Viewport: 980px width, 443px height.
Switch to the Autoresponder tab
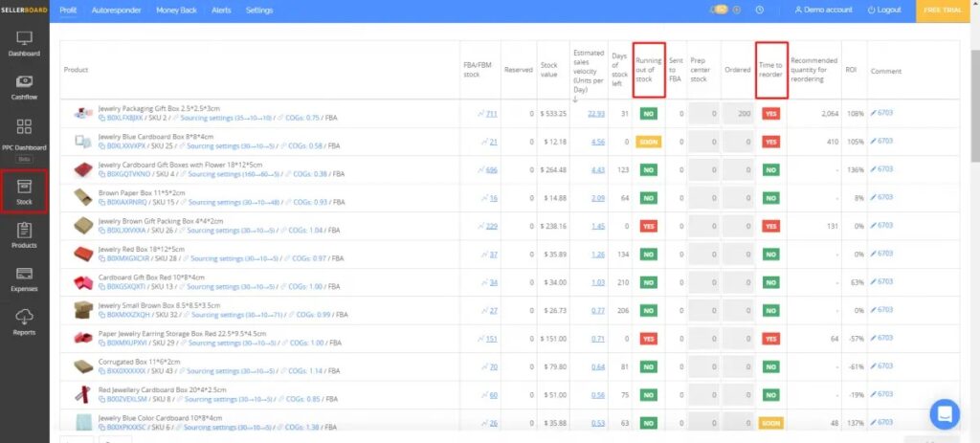coord(115,10)
